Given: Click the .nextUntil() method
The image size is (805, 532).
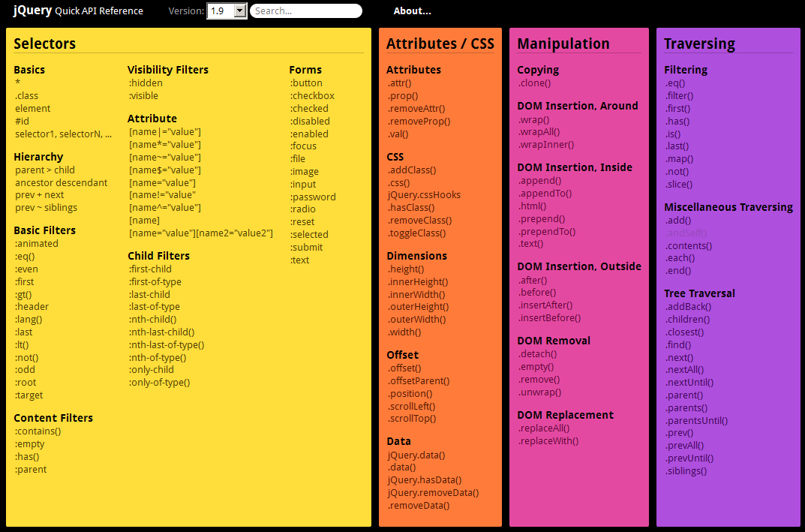Looking at the screenshot, I should click(x=689, y=382).
